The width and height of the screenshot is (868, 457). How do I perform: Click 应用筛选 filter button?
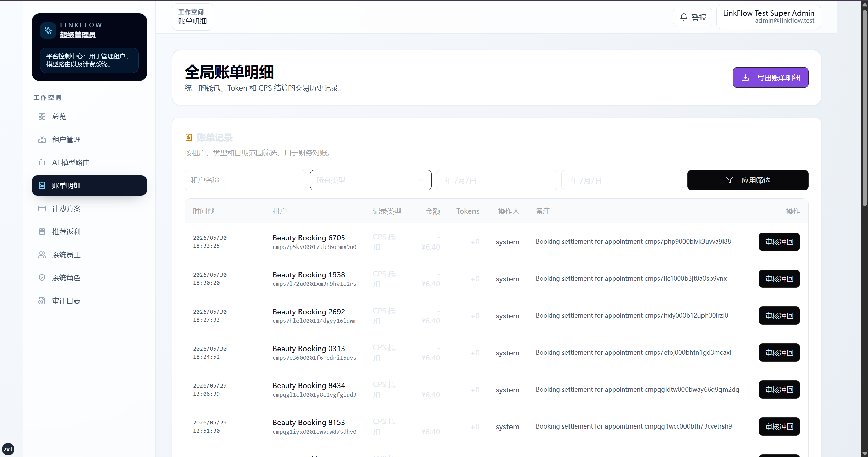pyautogui.click(x=748, y=180)
